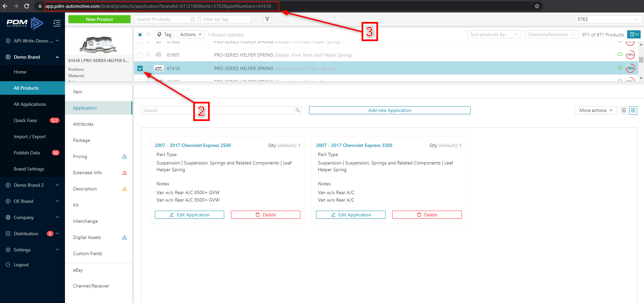The width and height of the screenshot is (644, 303).
Task: Switch applications to list view icon
Action: [x=624, y=110]
